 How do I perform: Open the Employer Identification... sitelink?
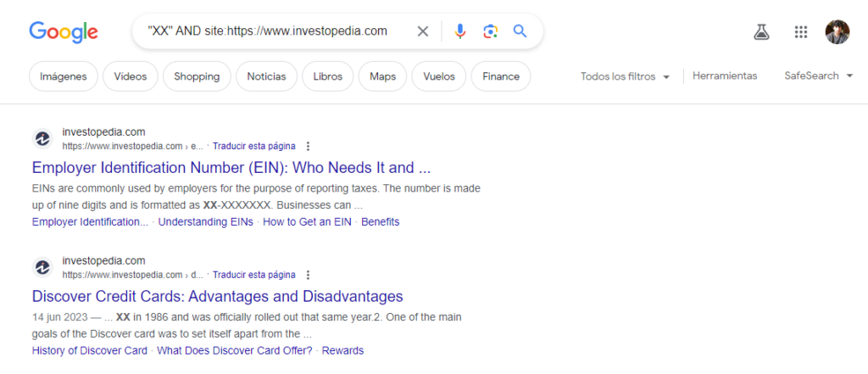pos(90,222)
